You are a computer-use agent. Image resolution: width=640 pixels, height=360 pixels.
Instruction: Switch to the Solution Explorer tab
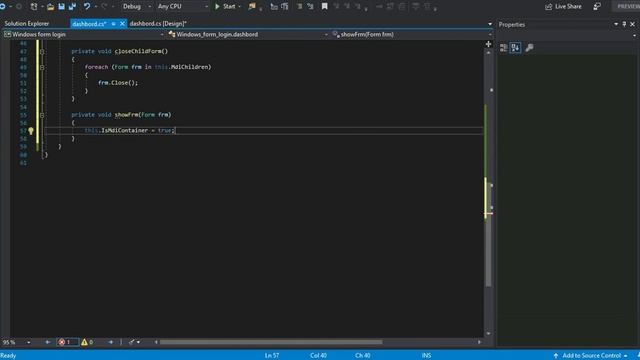27,24
